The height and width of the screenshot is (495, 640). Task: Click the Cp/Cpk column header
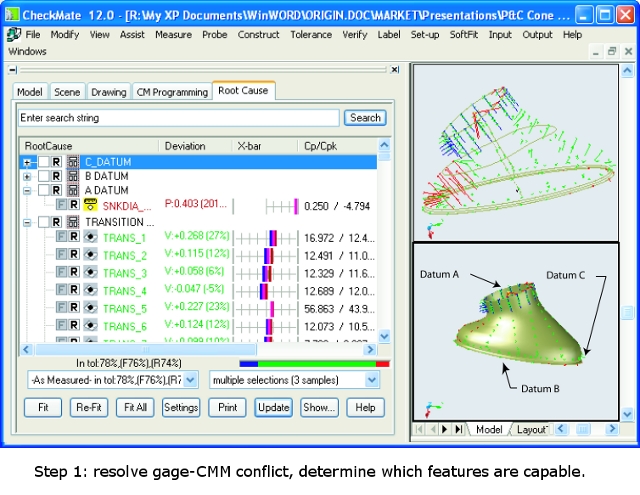tap(338, 146)
